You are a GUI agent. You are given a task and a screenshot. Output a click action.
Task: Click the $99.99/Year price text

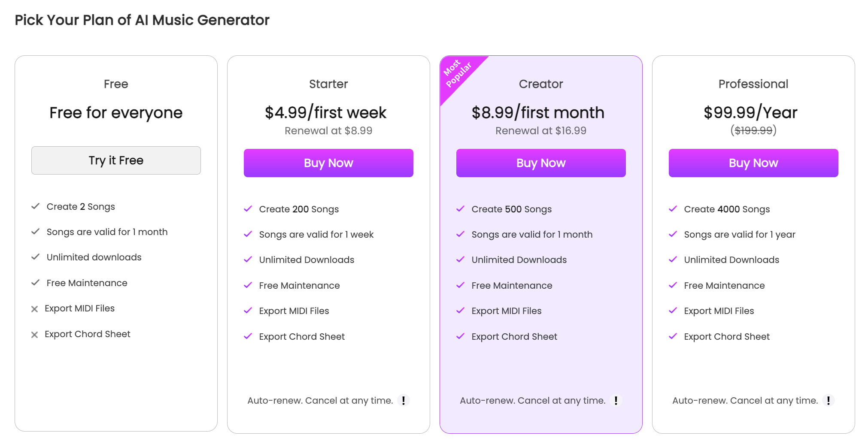coord(750,113)
